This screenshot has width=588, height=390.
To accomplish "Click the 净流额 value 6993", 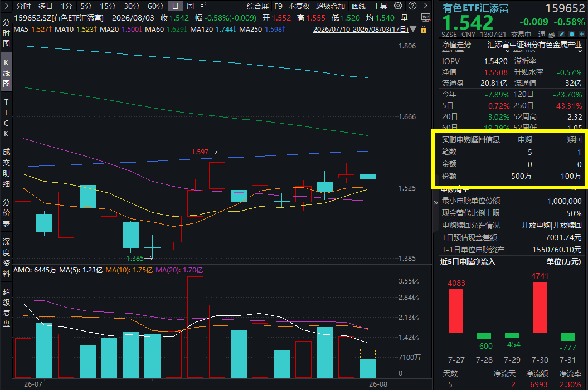I will [x=539, y=384].
